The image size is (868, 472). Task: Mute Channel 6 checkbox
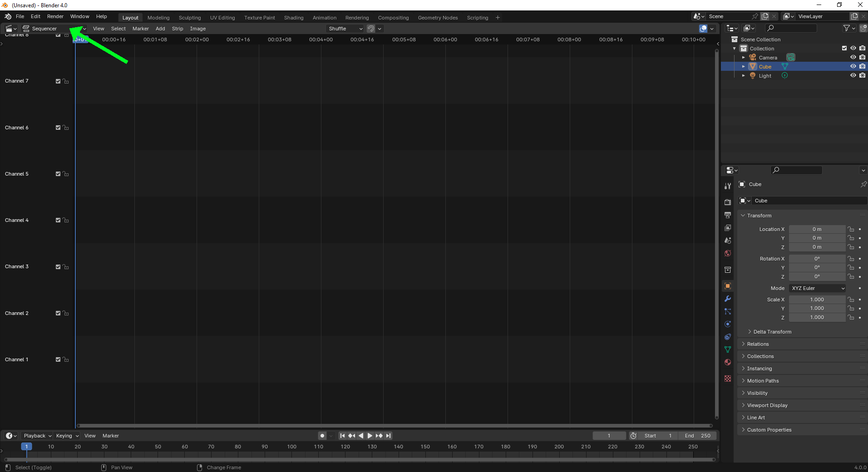click(58, 128)
